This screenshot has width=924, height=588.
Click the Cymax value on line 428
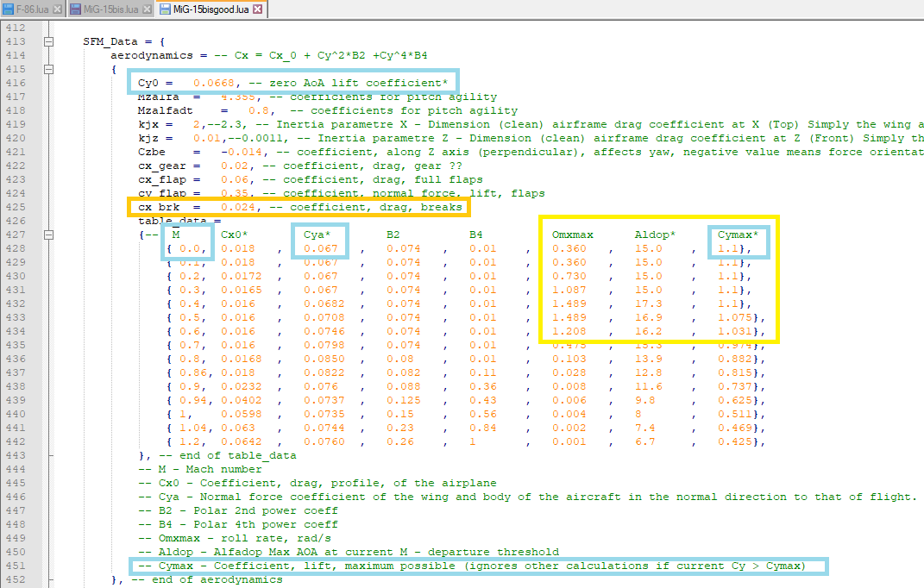(728, 248)
